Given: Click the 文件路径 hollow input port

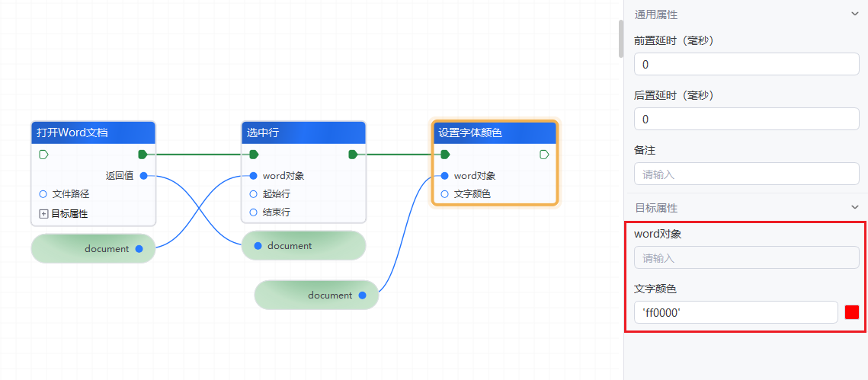Looking at the screenshot, I should [43, 194].
